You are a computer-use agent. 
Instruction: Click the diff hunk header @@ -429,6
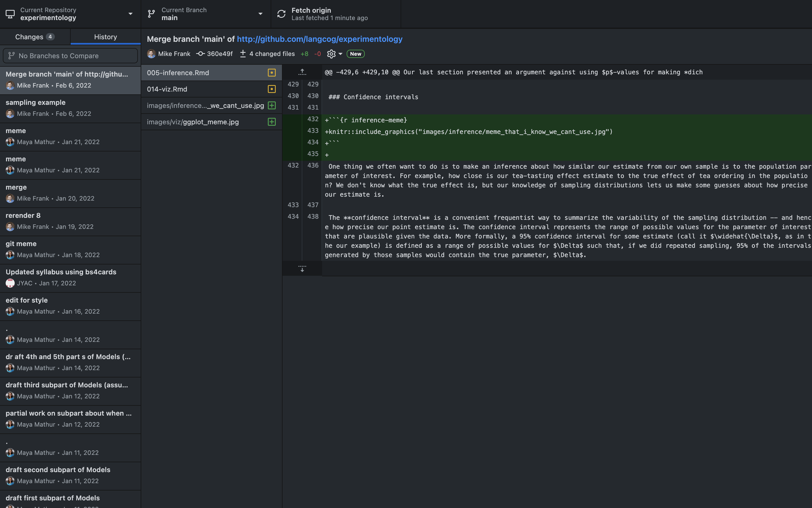pyautogui.click(x=513, y=72)
